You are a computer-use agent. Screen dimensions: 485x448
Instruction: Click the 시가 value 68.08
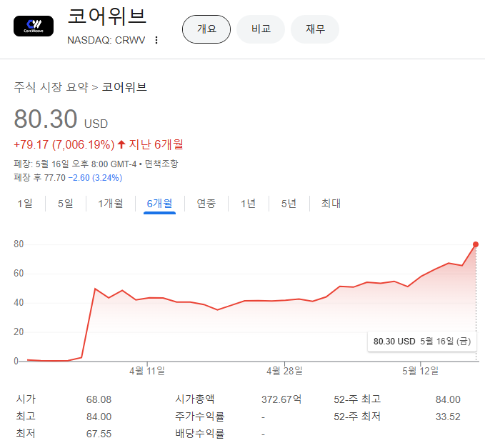click(x=99, y=399)
